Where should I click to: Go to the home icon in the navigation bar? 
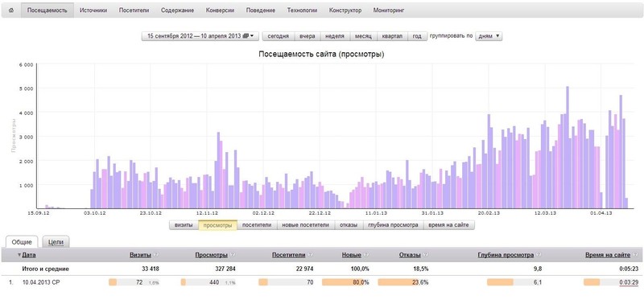click(x=10, y=10)
